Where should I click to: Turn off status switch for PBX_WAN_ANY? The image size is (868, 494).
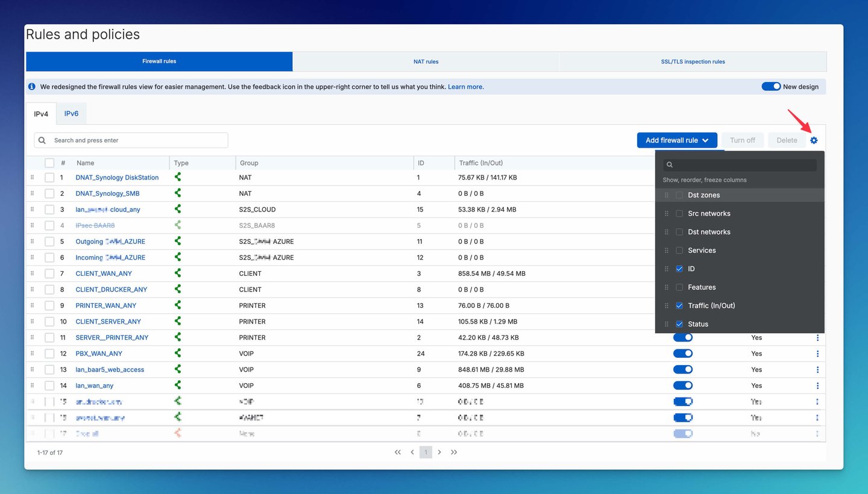tap(683, 354)
